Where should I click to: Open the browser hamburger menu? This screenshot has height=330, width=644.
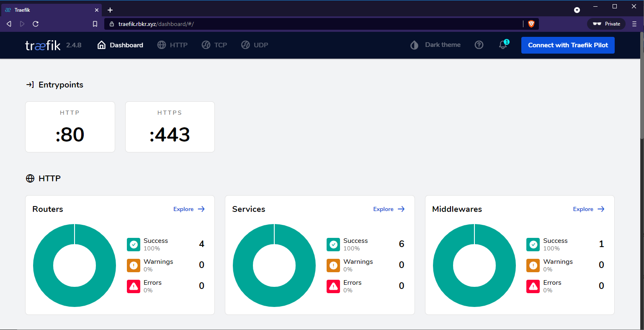(634, 24)
